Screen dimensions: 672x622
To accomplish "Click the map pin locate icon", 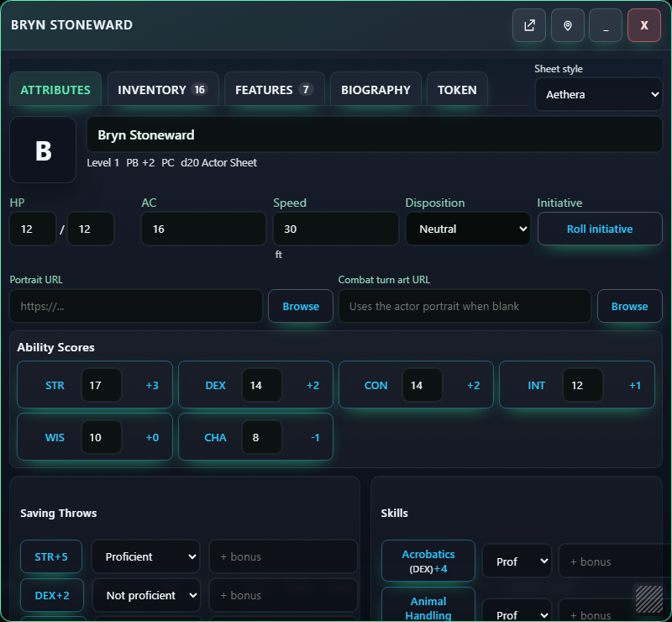I will (x=568, y=25).
